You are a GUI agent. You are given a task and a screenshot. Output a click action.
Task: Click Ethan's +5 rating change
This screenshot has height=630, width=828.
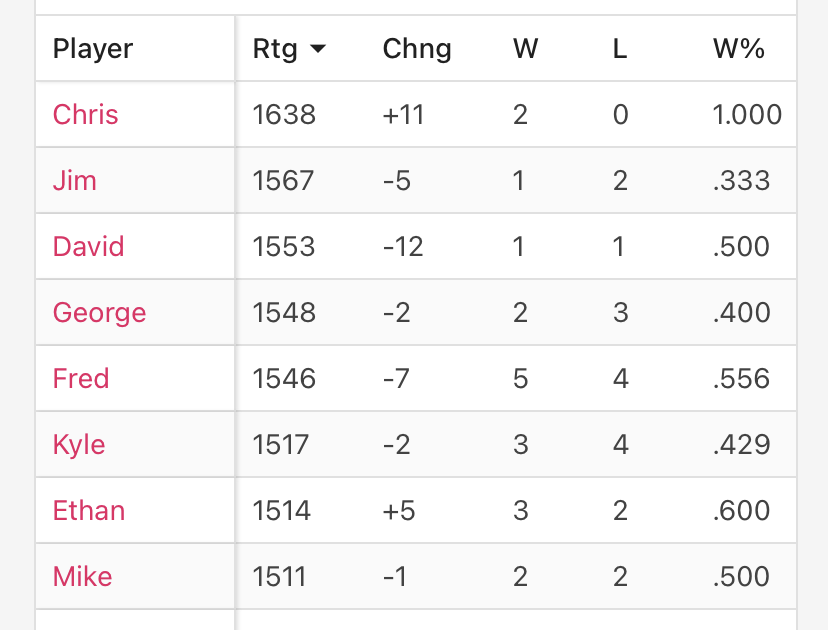399,511
